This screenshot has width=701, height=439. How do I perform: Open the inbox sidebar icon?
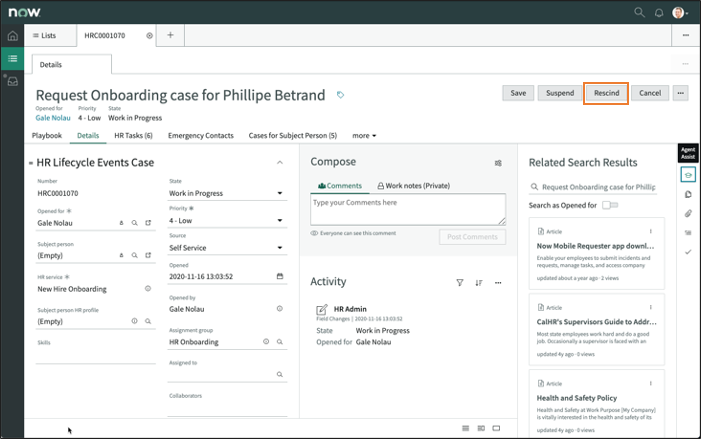tap(13, 81)
